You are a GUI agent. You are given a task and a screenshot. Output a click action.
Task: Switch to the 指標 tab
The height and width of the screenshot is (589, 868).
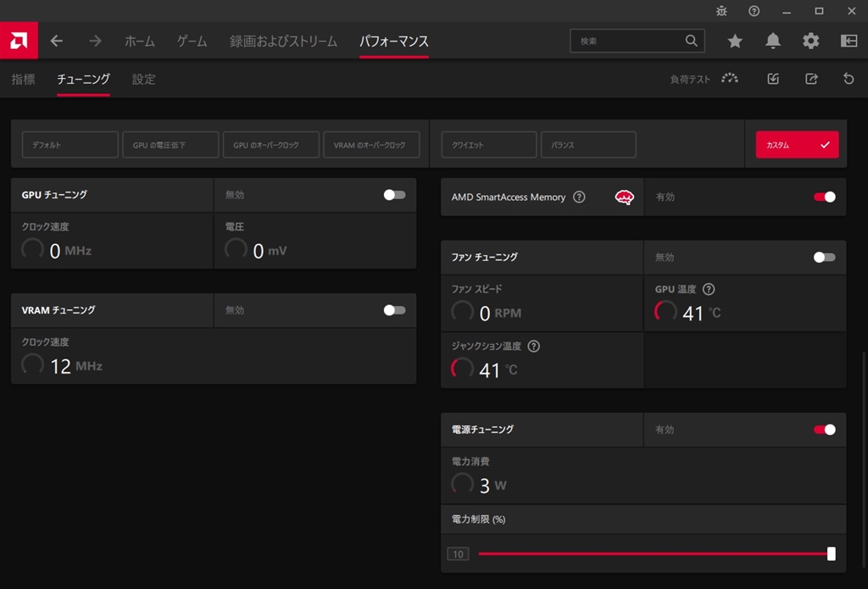[x=23, y=79]
